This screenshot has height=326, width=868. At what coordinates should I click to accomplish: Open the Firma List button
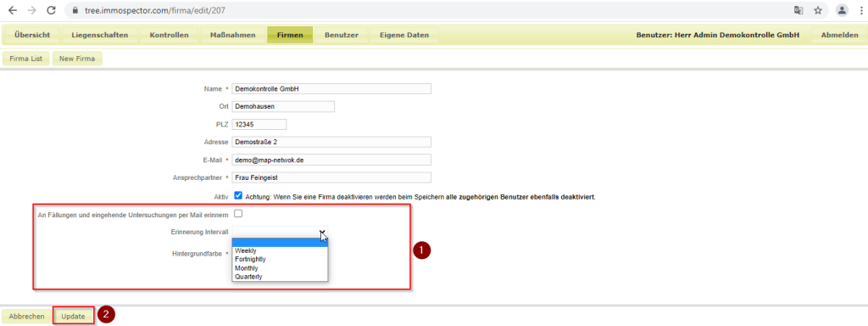(x=26, y=59)
